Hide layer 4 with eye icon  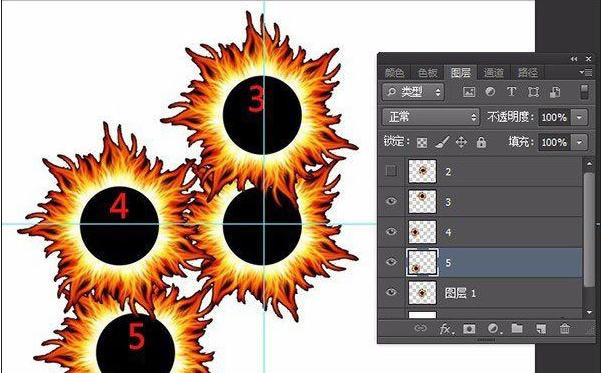point(391,231)
